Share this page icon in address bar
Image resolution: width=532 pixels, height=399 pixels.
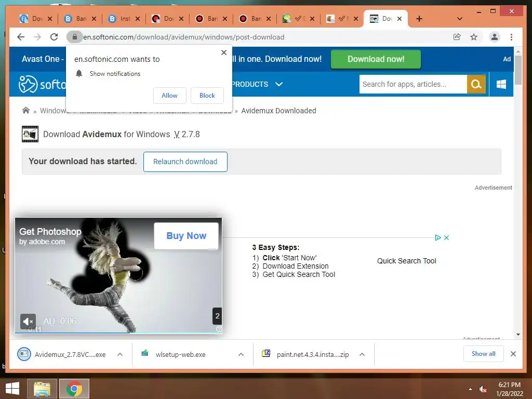[x=457, y=37]
